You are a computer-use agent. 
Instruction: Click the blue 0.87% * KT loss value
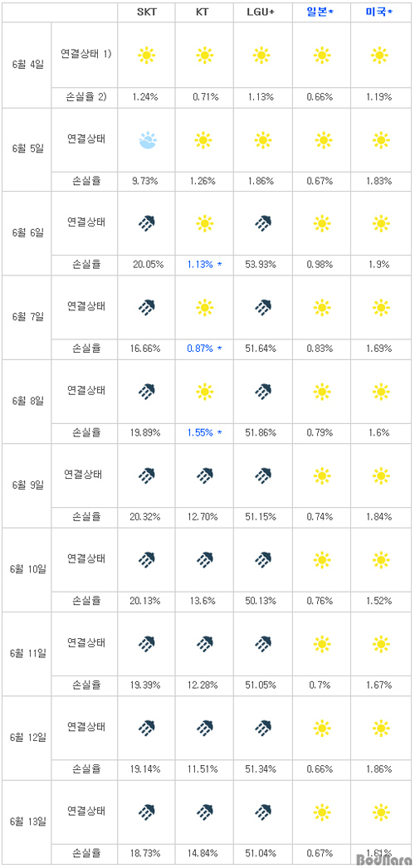(x=204, y=349)
